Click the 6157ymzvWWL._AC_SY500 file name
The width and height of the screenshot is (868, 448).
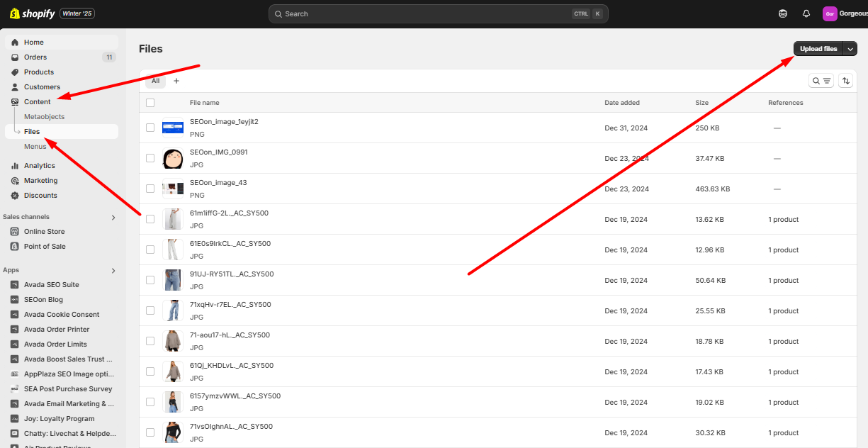[235, 396]
